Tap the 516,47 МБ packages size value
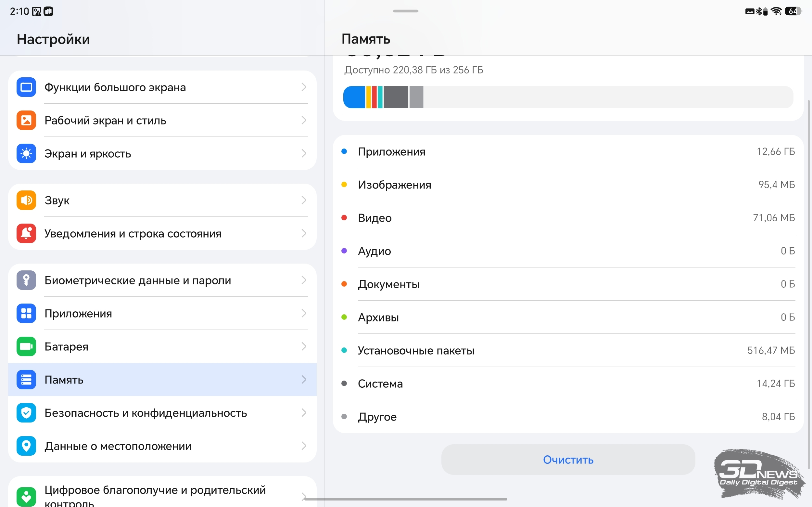This screenshot has height=507, width=812. coord(771,350)
